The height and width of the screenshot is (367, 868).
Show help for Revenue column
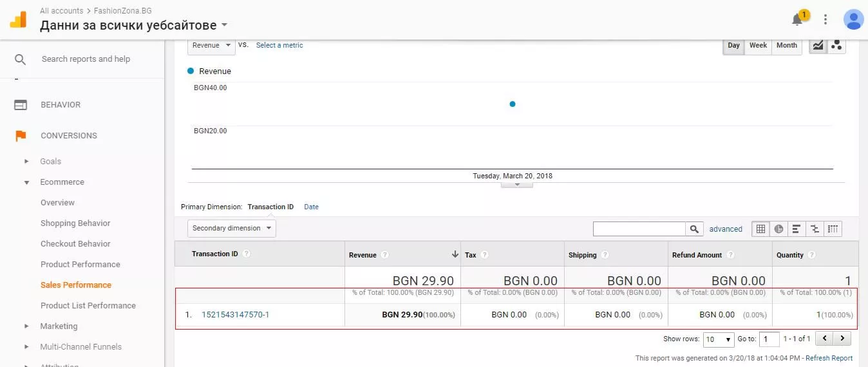coord(384,255)
